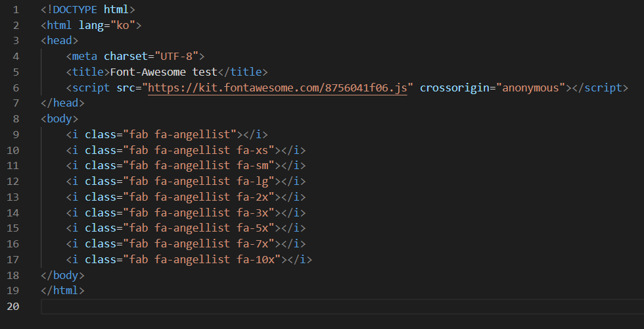Click the closing html tag on line 19
Screen dimensions: 644x329
click(x=62, y=290)
